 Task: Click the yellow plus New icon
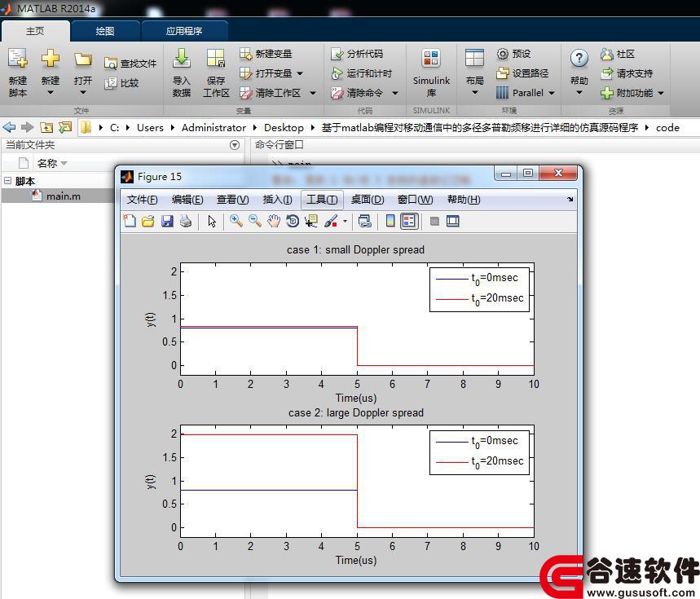[50, 59]
